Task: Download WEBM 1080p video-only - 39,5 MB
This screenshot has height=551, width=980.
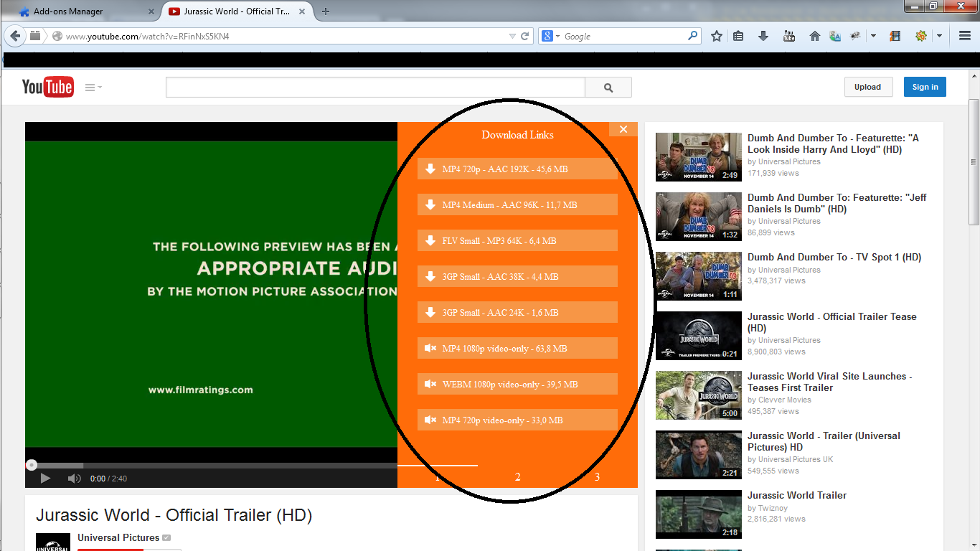Action: pyautogui.click(x=517, y=385)
